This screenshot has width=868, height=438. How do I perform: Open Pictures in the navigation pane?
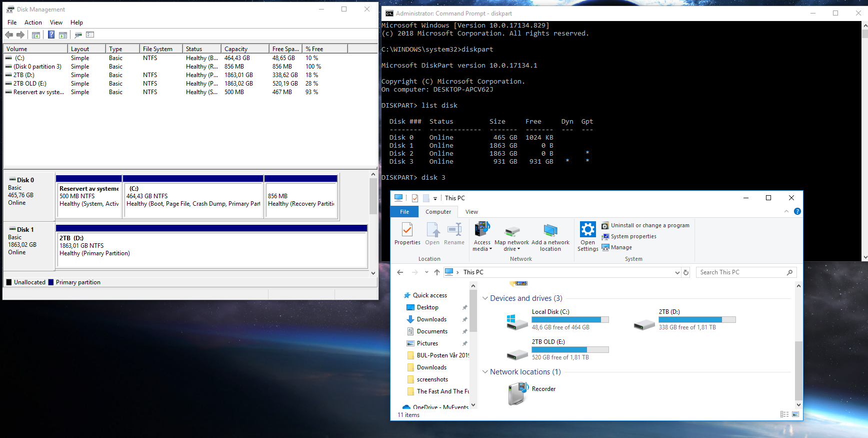427,343
